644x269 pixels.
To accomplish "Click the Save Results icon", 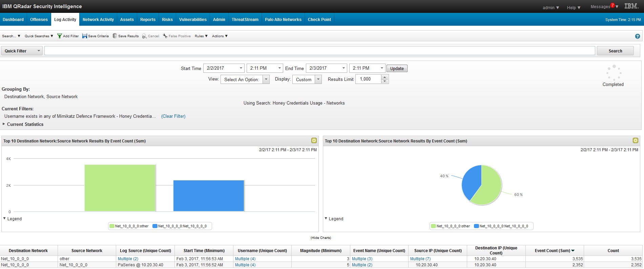I will 115,36.
